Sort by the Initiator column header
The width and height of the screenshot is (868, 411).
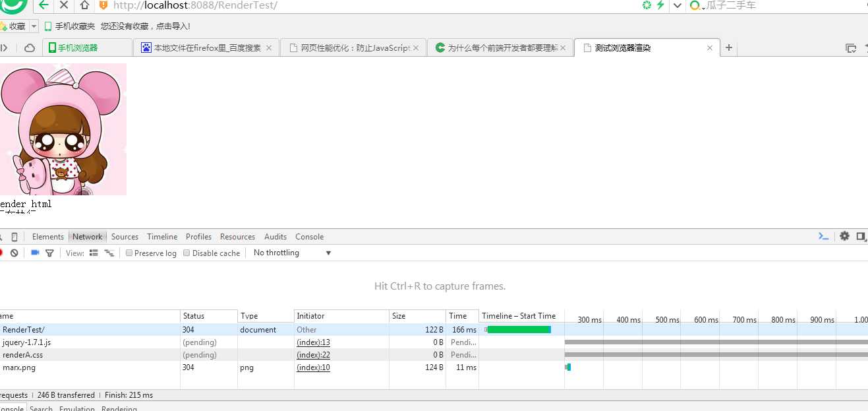341,316
